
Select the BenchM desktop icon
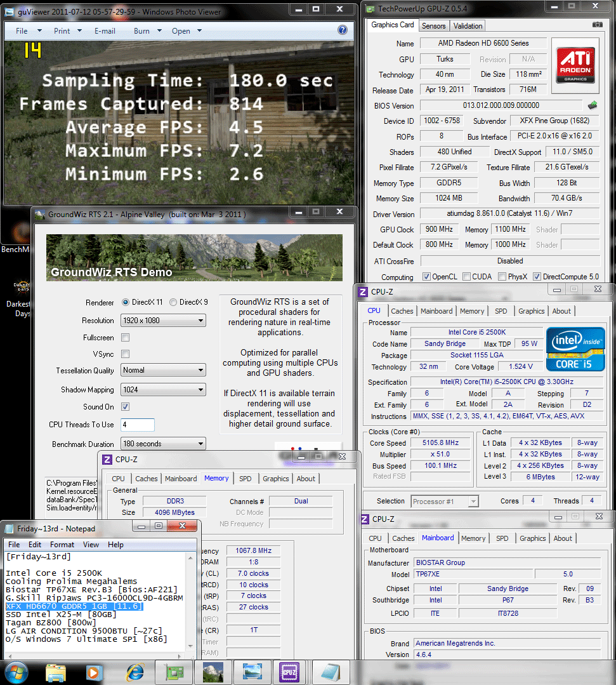point(16,236)
